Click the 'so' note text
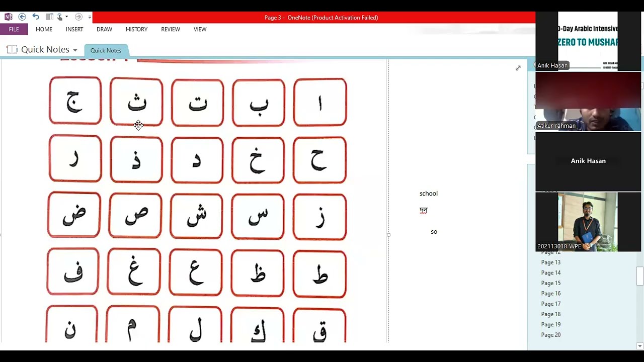 coord(434,232)
